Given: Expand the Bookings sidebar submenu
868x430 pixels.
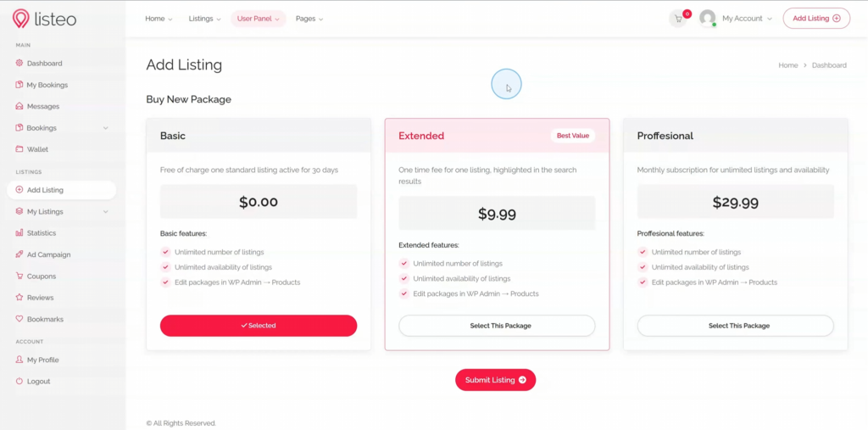Looking at the screenshot, I should (x=105, y=128).
